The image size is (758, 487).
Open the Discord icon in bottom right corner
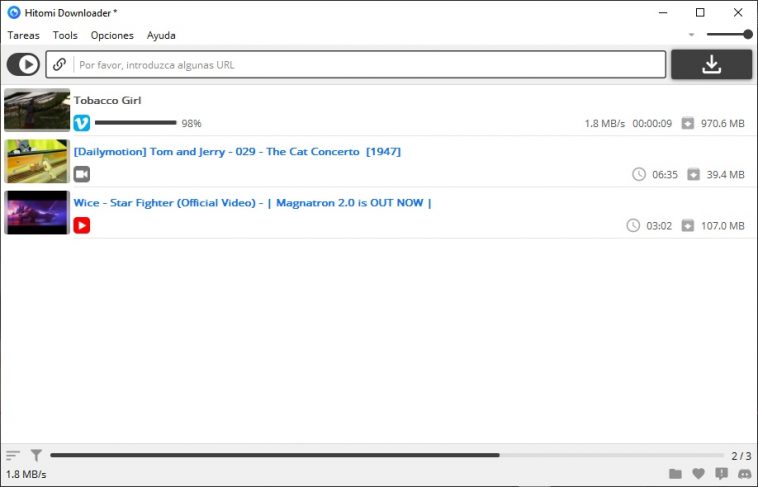click(745, 473)
